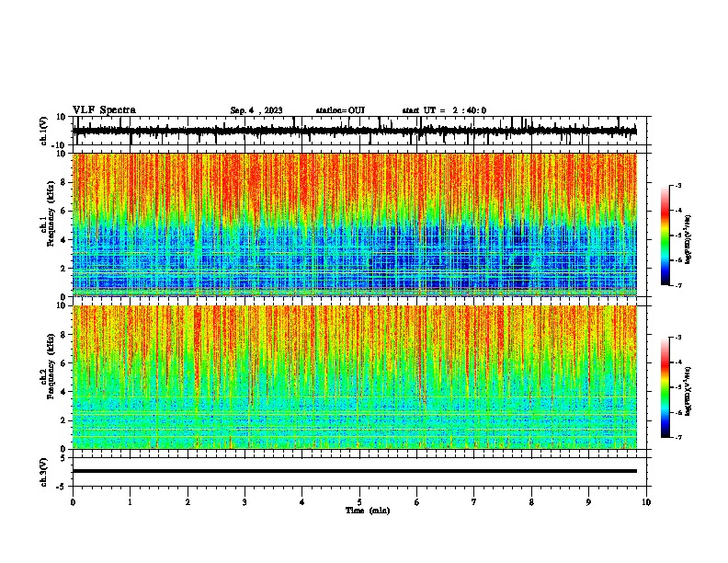
Task: Click the ch.1 voltage waveform trace
Action: (x=354, y=131)
